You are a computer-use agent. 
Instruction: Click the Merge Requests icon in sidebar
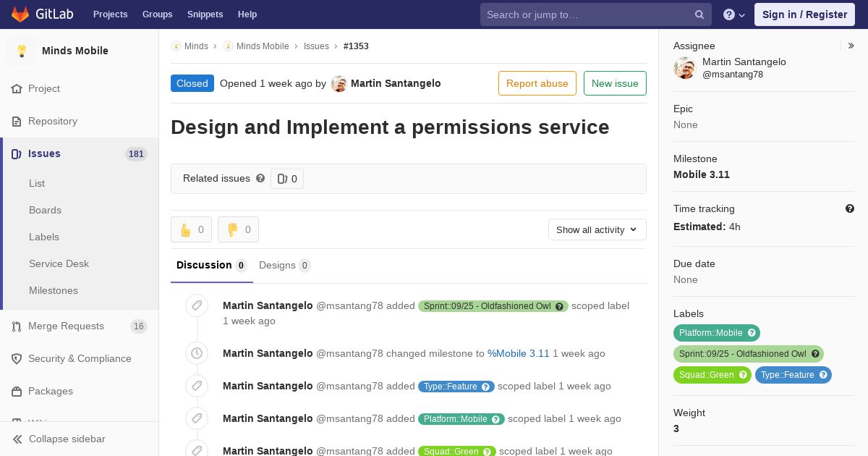pos(17,326)
